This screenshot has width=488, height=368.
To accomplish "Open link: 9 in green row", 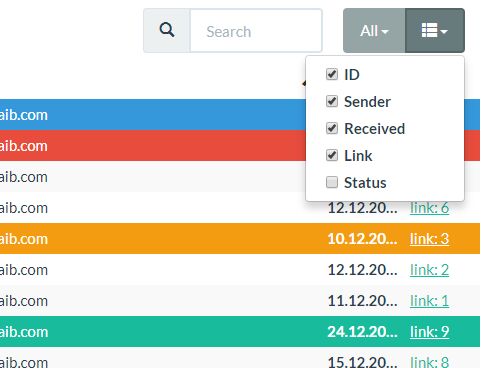I will 429,332.
